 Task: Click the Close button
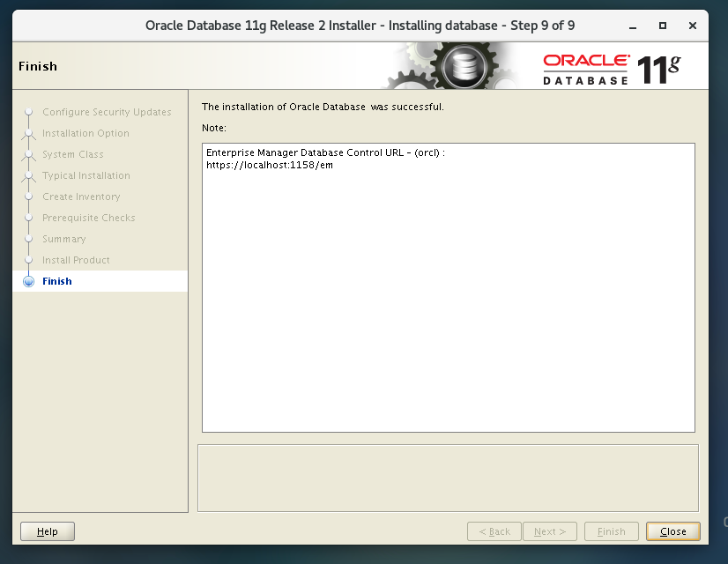[672, 531]
